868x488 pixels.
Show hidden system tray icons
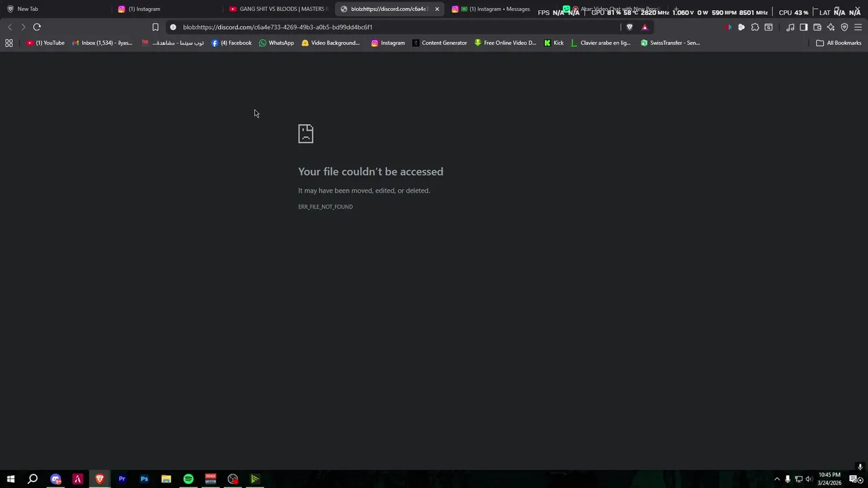pos(777,479)
